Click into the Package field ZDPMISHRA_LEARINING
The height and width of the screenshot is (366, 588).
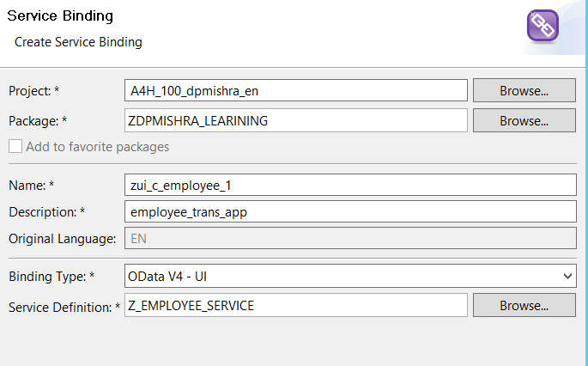point(296,120)
